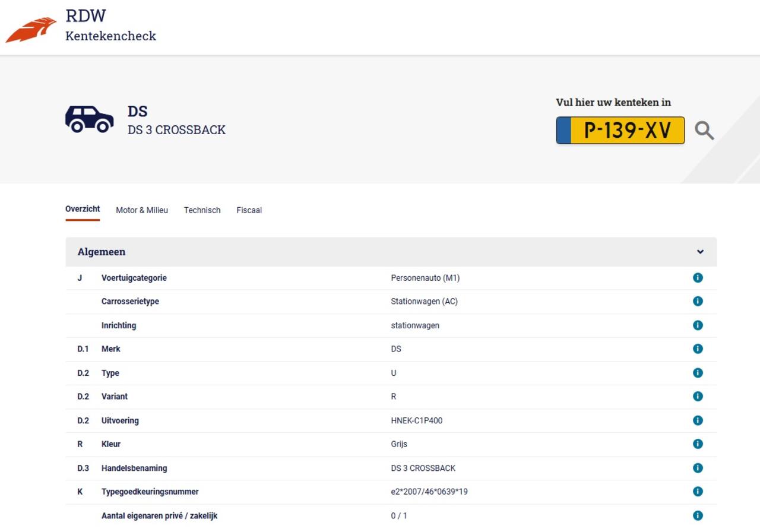The width and height of the screenshot is (760, 532).
Task: View info for the Kleur row
Action: (698, 444)
